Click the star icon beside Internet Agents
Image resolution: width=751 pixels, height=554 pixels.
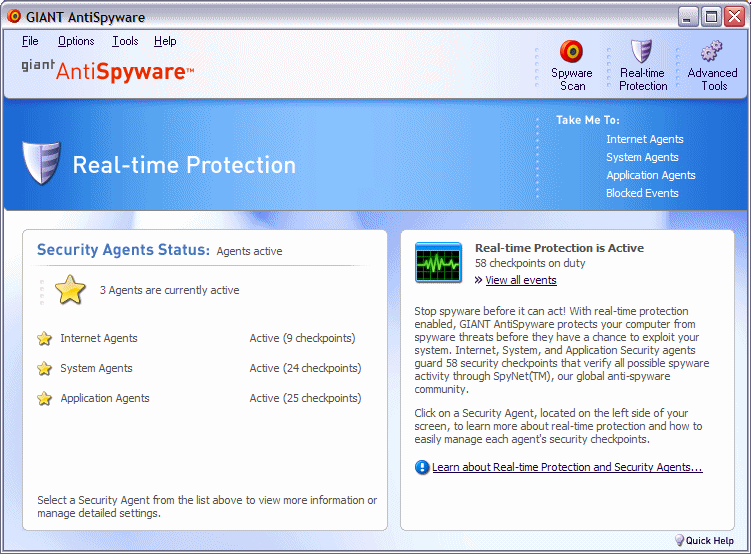[x=45, y=339]
